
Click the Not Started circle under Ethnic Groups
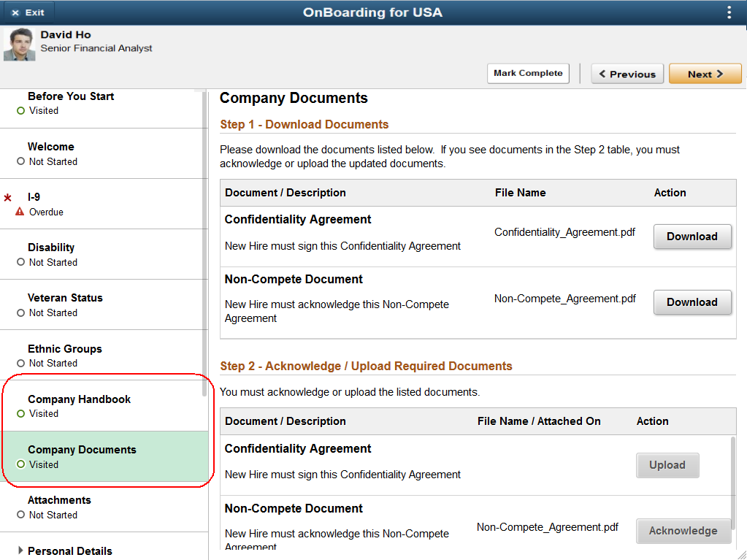click(20, 364)
